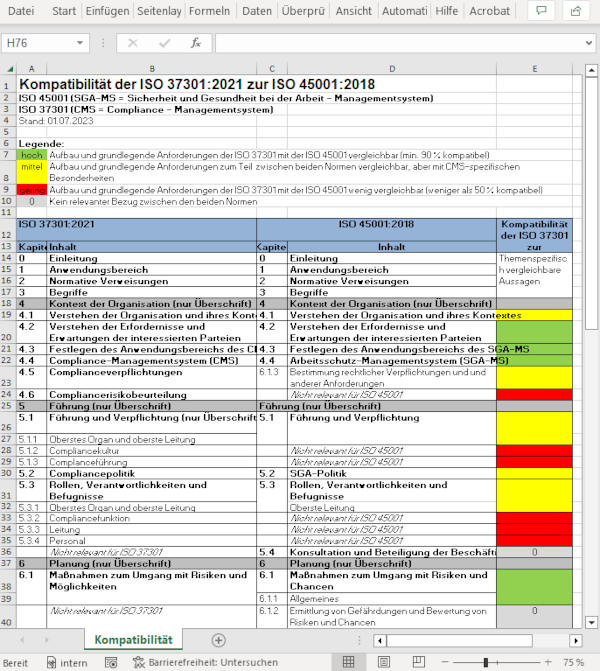This screenshot has width=600, height=671.
Task: Click the zoom in plus button
Action: [x=546, y=662]
